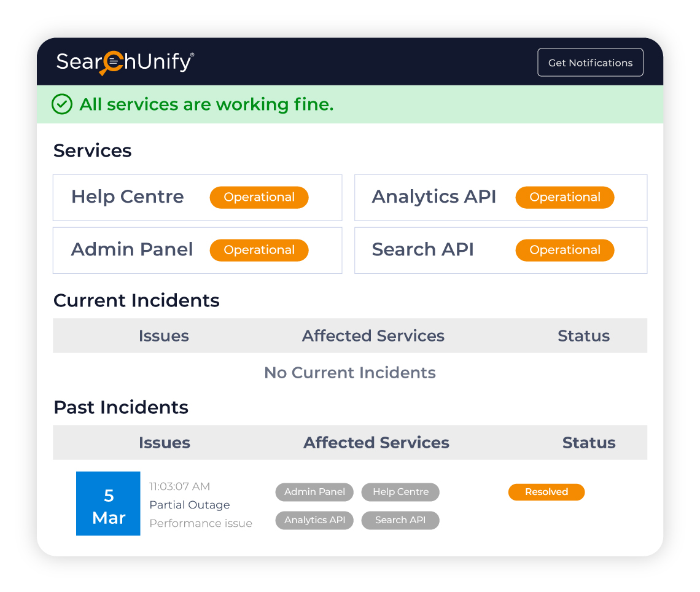
Task: Click Admin Panel's Operational badge
Action: 259,250
